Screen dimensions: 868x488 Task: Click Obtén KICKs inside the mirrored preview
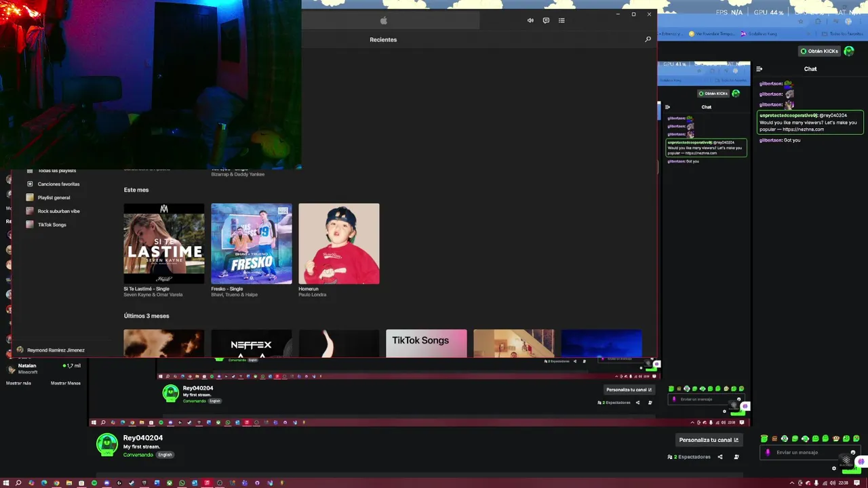pyautogui.click(x=713, y=94)
